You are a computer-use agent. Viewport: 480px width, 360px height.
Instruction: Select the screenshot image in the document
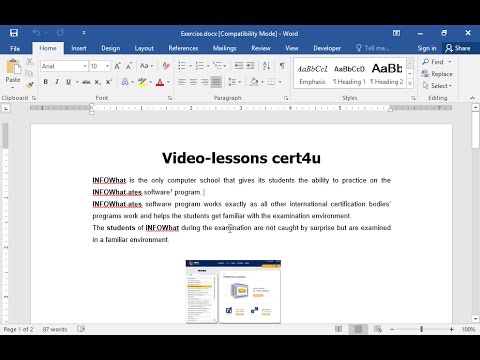(x=233, y=292)
